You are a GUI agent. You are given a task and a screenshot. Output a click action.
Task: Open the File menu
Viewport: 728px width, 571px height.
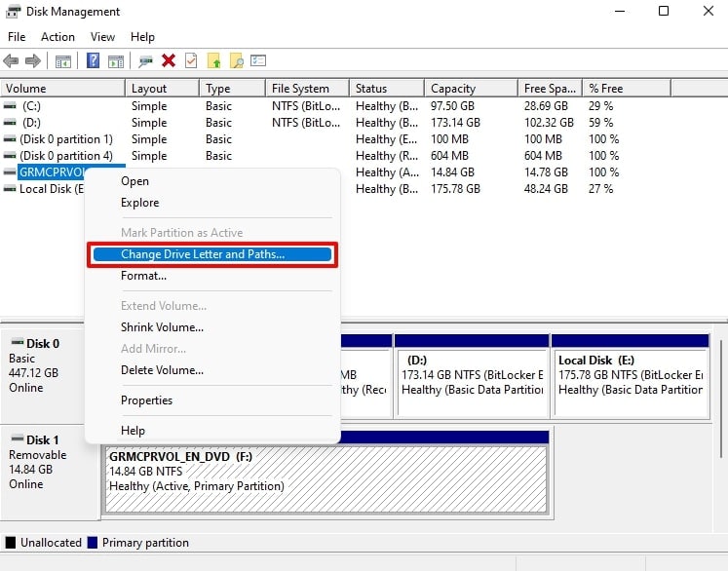click(x=17, y=37)
